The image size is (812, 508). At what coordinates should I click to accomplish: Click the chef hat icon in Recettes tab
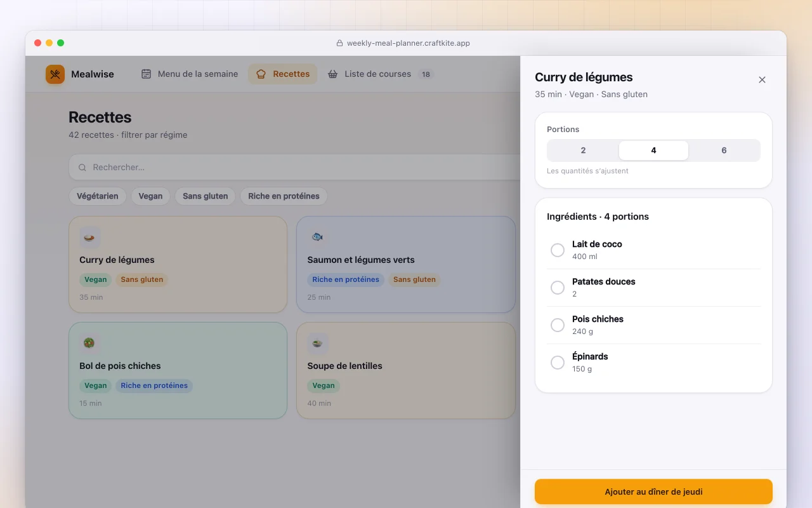[x=261, y=74]
